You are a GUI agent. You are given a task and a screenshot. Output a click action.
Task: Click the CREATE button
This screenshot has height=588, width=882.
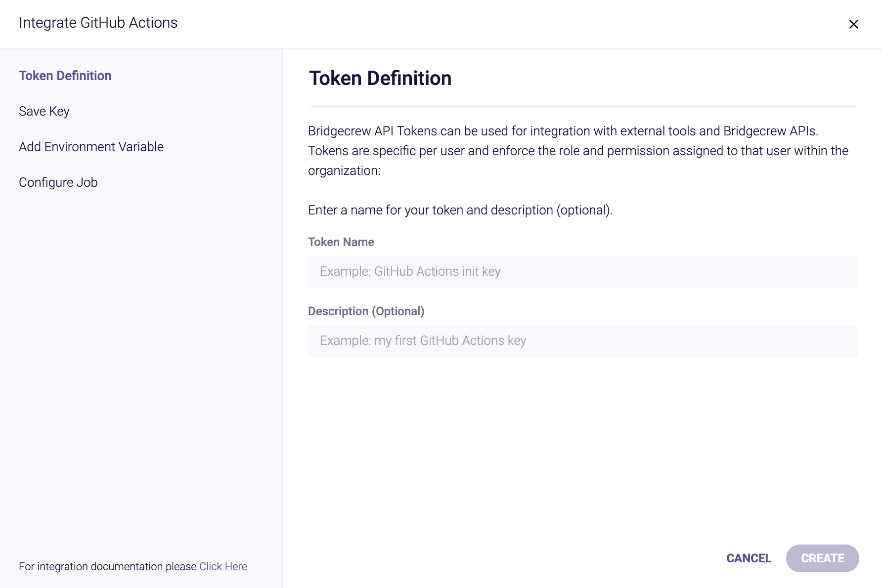pyautogui.click(x=822, y=558)
